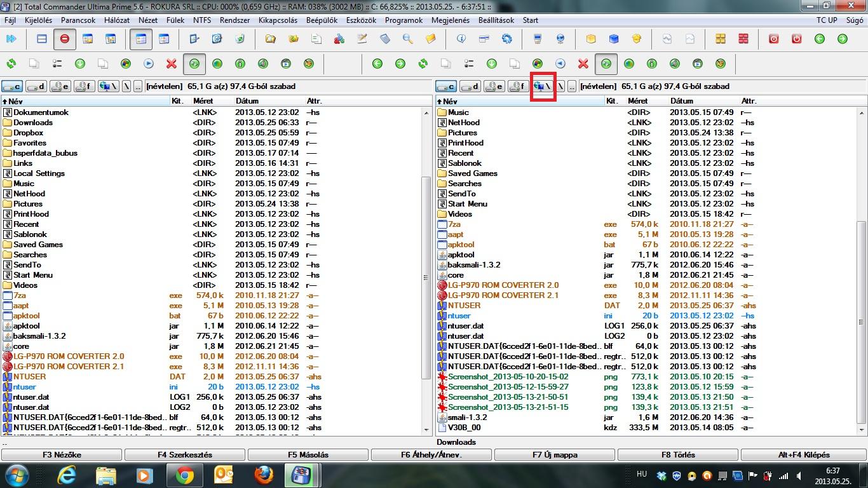Click the F7 Új mappa button
The image size is (868, 488).
point(555,455)
